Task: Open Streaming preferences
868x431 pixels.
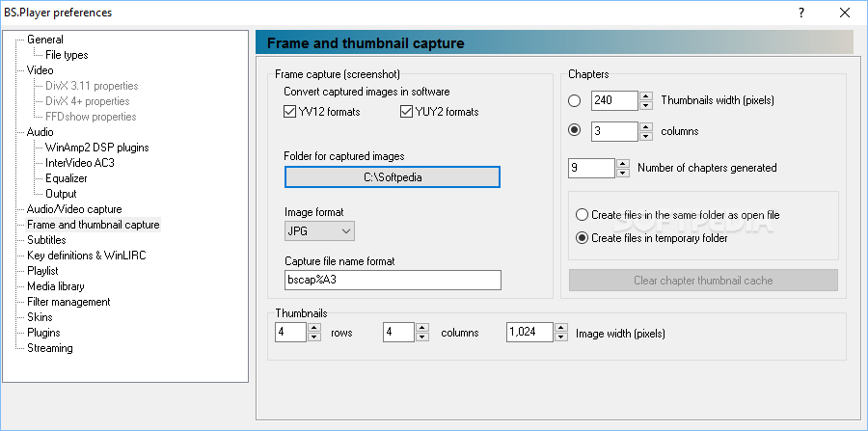Action: point(50,348)
